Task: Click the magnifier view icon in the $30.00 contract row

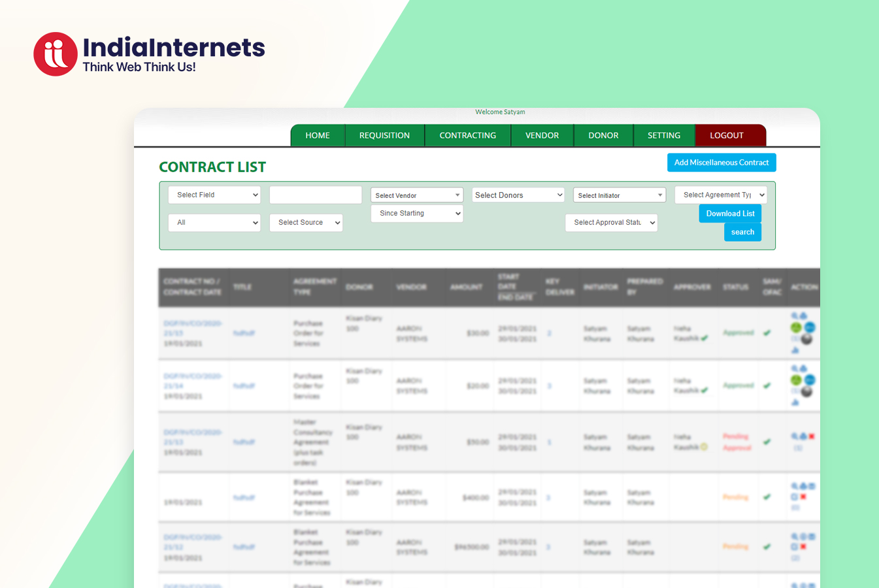Action: coord(795,316)
